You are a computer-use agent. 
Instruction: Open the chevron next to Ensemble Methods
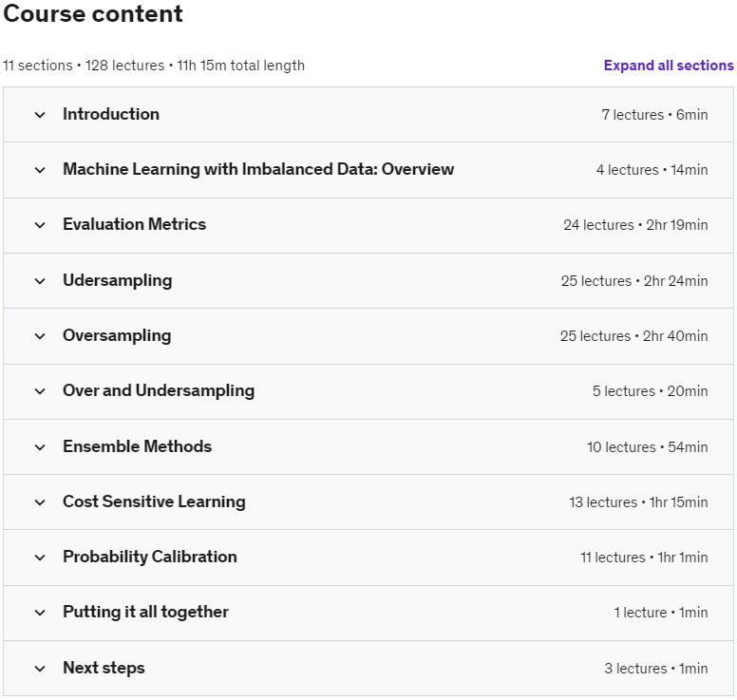pyautogui.click(x=40, y=447)
